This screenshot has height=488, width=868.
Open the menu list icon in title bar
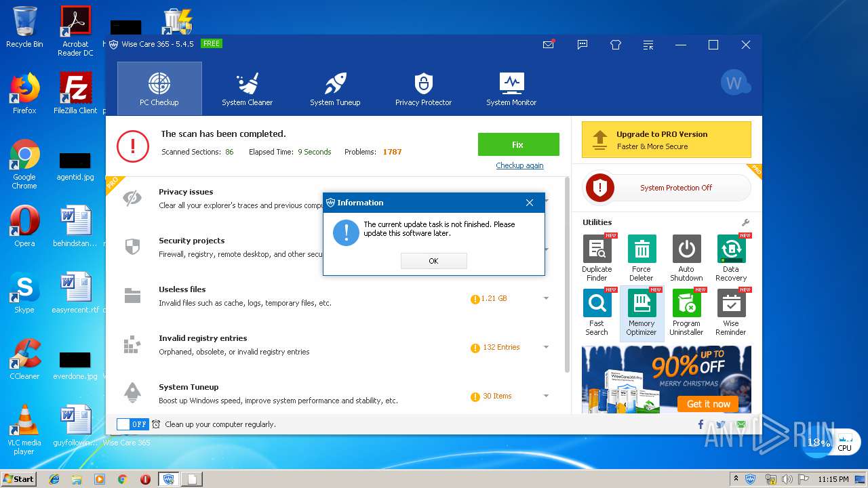(648, 45)
